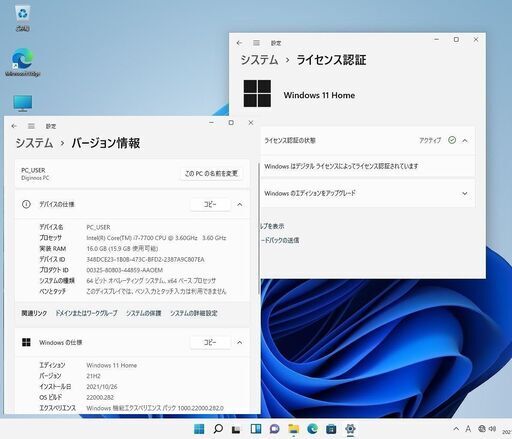This screenshot has width=512, height=439.
Task: Go back in the バージョン情報 settings window
Action: (x=14, y=126)
